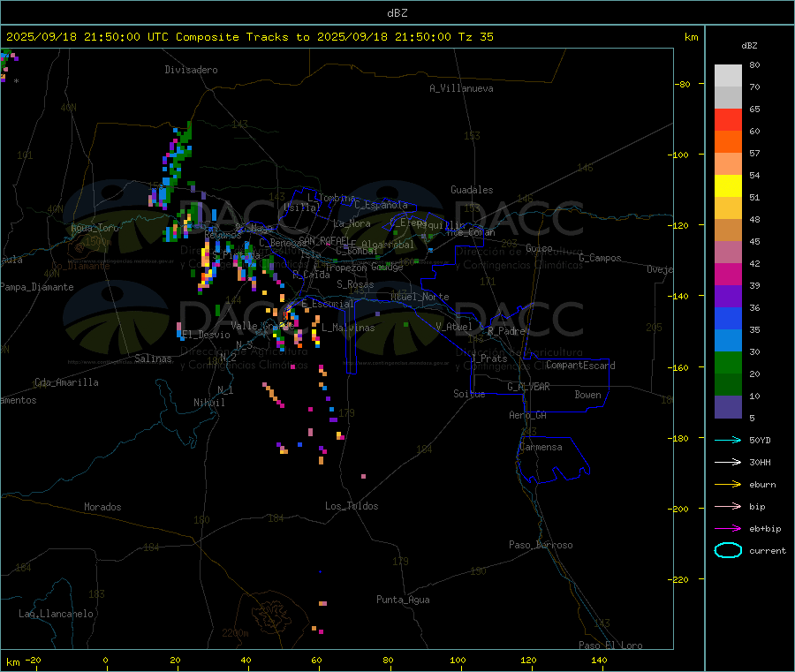Click the Punta_Agua map label
This screenshot has height=672, width=795.
[x=403, y=600]
